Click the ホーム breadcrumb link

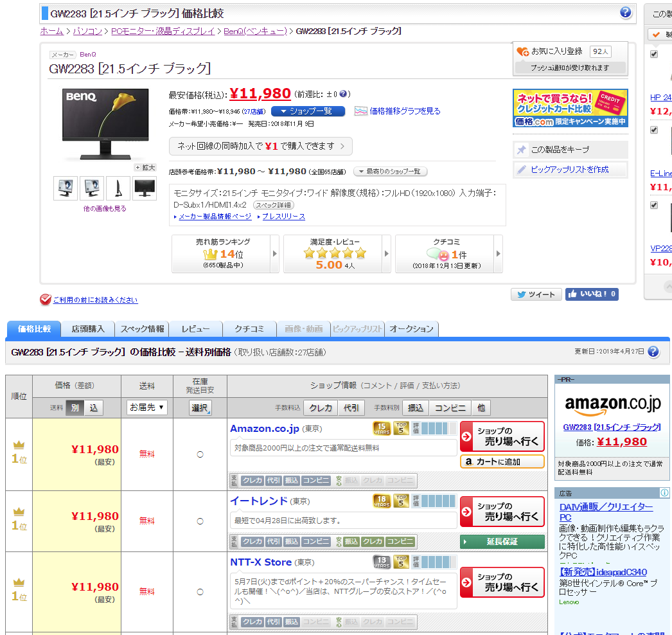51,31
